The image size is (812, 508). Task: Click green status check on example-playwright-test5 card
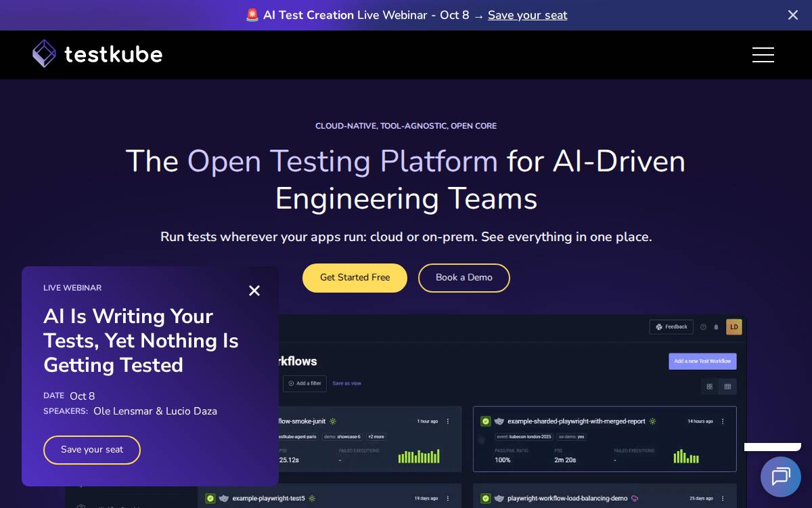pyautogui.click(x=210, y=499)
